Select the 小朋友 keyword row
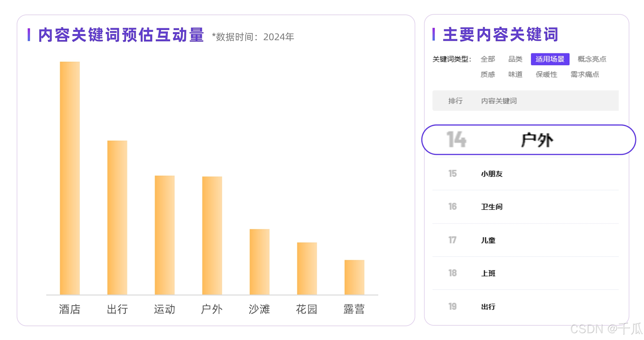This screenshot has height=340, width=644. (492, 174)
